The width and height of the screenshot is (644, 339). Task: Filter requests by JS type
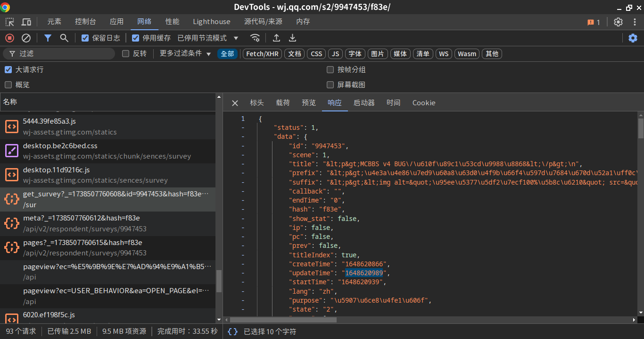(x=336, y=54)
